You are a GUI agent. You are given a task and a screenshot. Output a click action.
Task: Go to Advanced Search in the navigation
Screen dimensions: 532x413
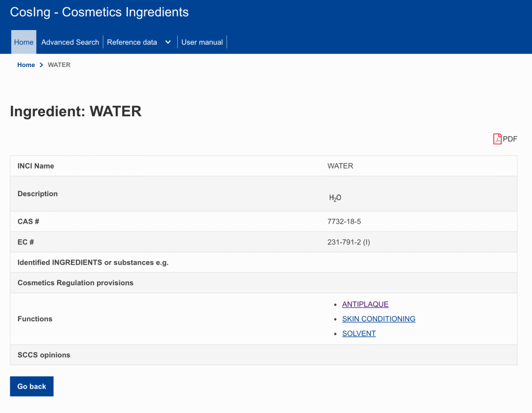[70, 42]
